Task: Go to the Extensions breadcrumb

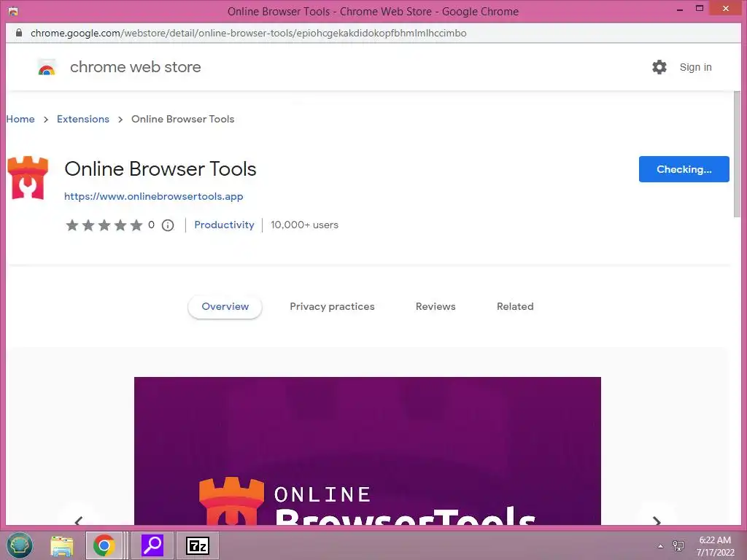Action: (83, 119)
